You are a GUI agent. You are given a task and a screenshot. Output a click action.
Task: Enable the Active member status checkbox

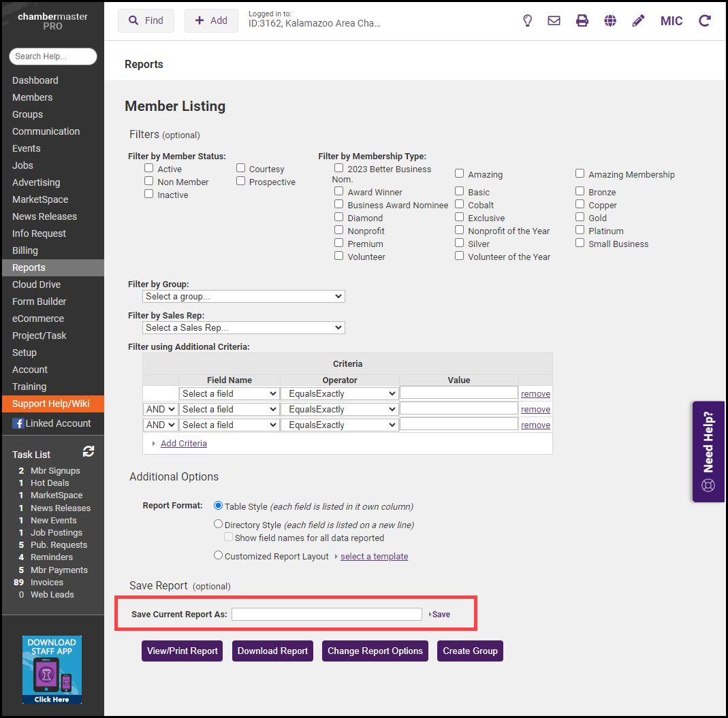[x=148, y=168]
